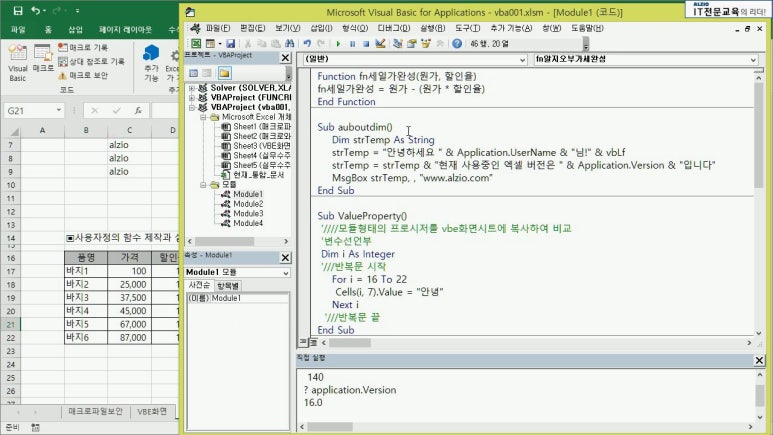The image size is (773, 435).
Task: Click Full Module View button at code bottom-left
Action: [x=313, y=342]
